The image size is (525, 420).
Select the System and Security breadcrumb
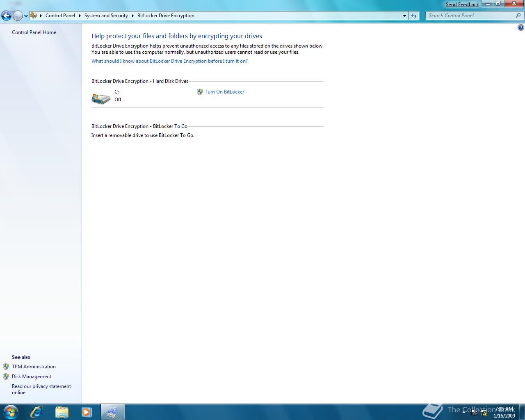[106, 16]
